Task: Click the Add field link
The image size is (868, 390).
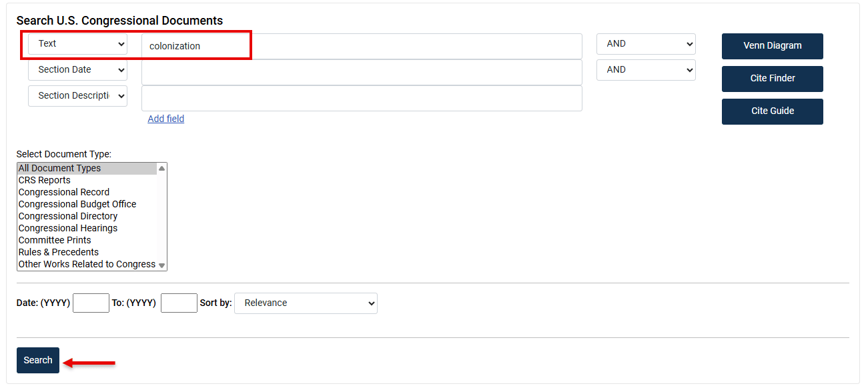Action: (x=166, y=119)
